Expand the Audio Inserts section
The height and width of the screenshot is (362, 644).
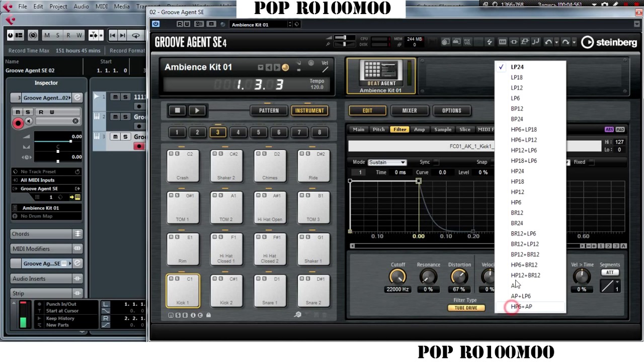point(46,279)
